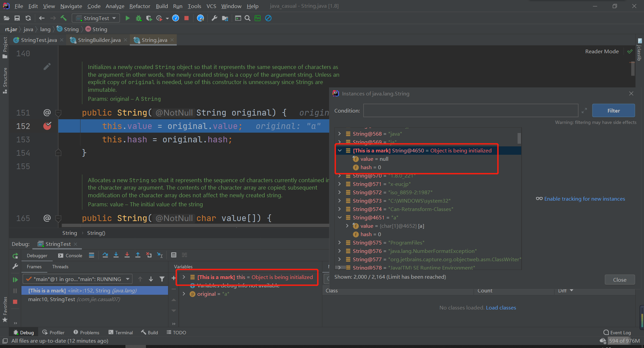Toggle rendered doc pencil icon near line 140
The width and height of the screenshot is (644, 348).
47,67
